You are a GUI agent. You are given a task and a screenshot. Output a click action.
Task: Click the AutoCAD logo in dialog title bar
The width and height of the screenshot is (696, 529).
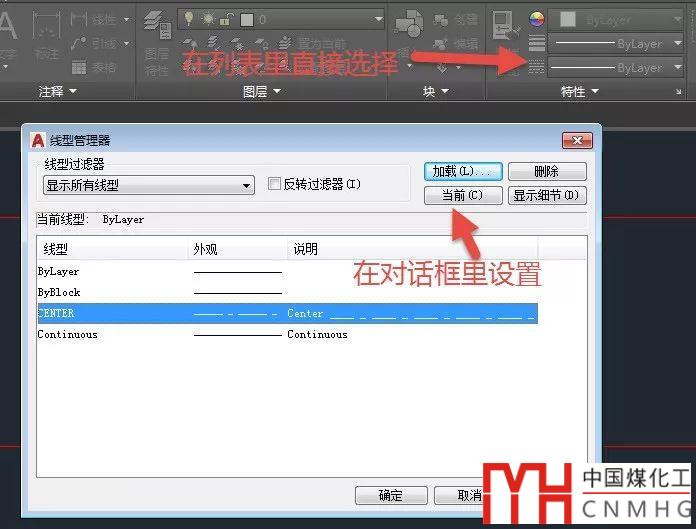38,141
